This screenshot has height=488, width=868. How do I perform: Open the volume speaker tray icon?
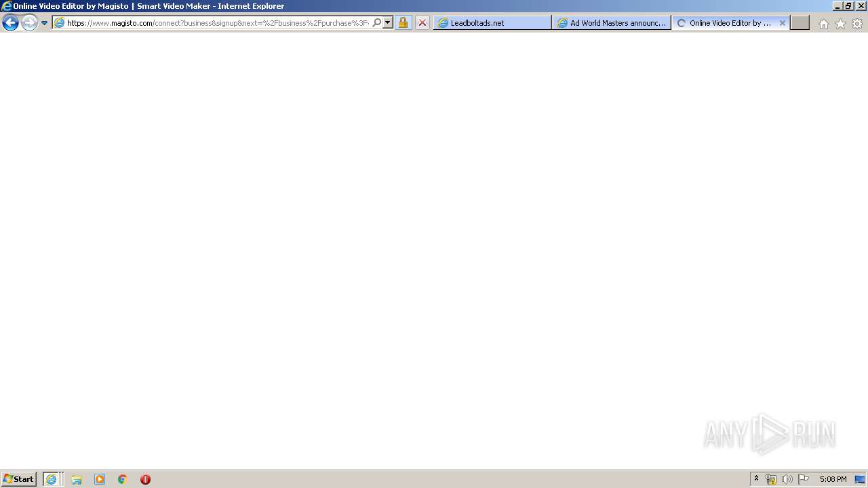click(787, 479)
